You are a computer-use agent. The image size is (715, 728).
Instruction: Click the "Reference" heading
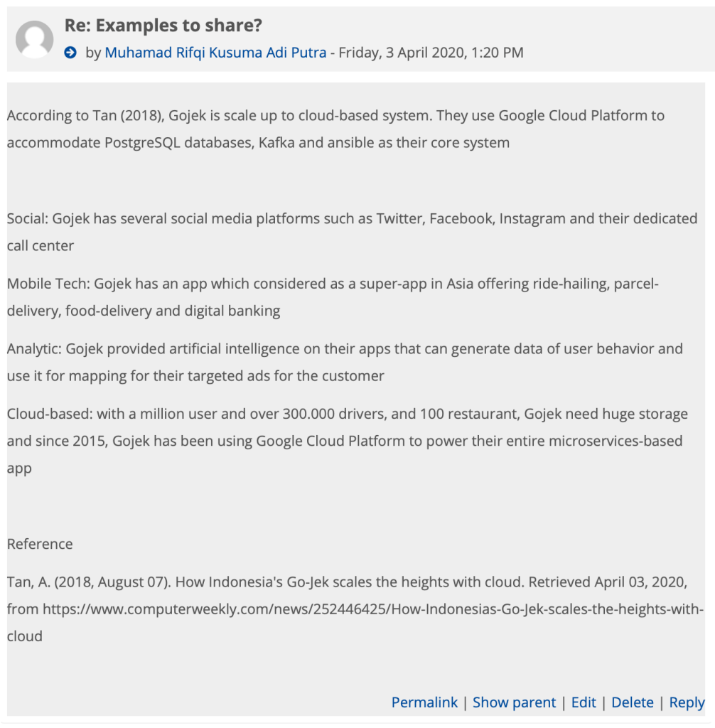point(40,544)
